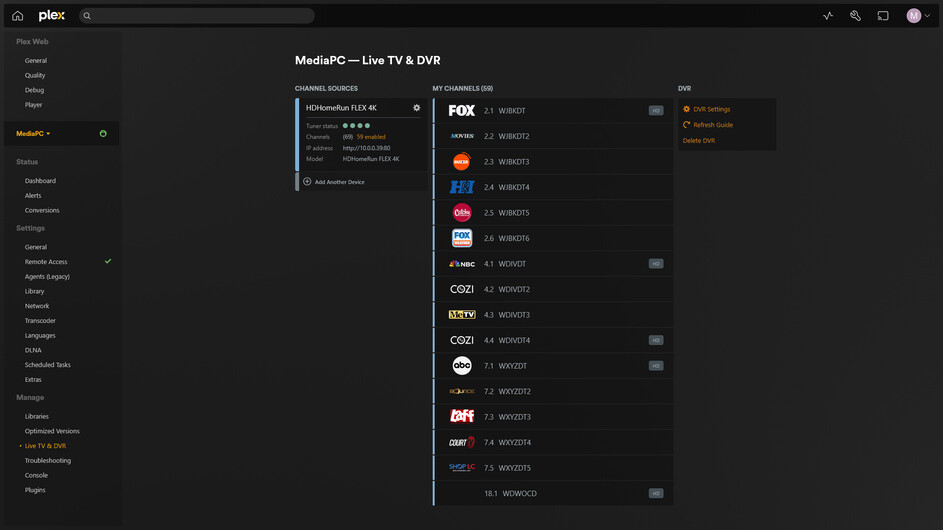Open Agents (Legacy) settings
Screen dimensions: 943x530
coord(47,276)
